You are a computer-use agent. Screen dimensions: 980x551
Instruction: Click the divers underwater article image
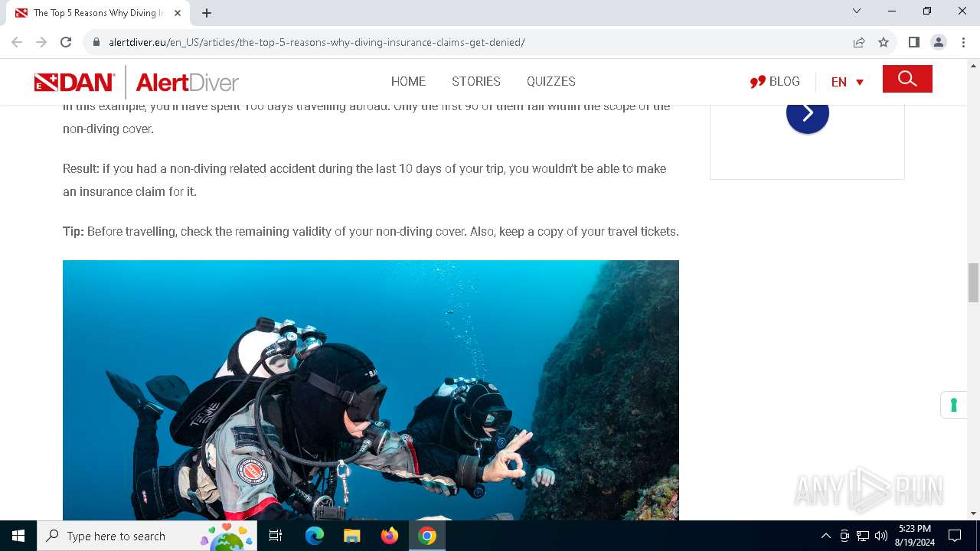point(371,390)
